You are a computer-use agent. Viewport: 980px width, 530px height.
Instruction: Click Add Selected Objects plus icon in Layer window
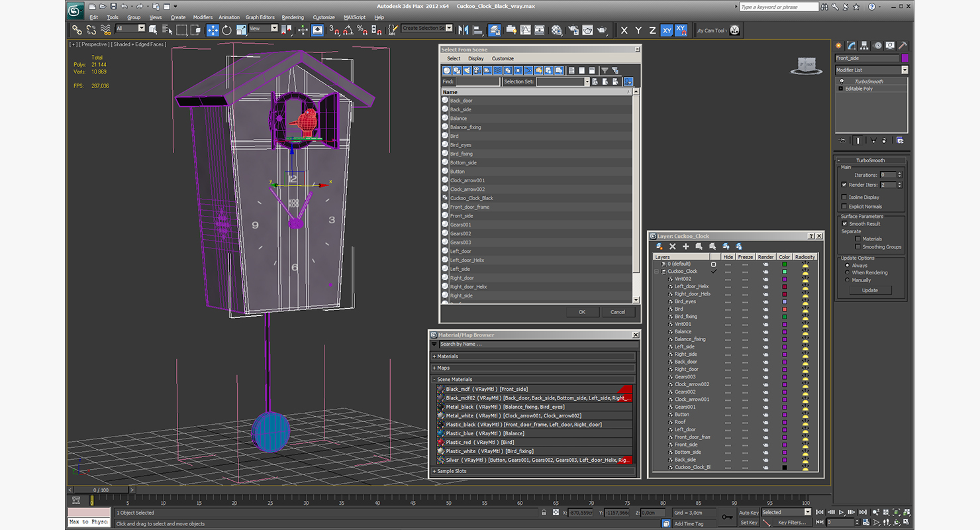tap(686, 246)
